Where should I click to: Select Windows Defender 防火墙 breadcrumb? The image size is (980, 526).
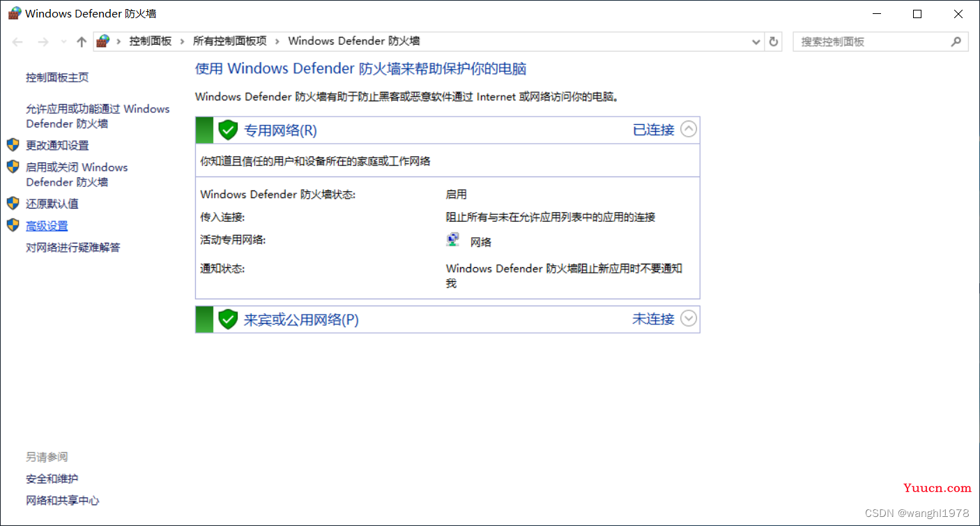(x=354, y=41)
